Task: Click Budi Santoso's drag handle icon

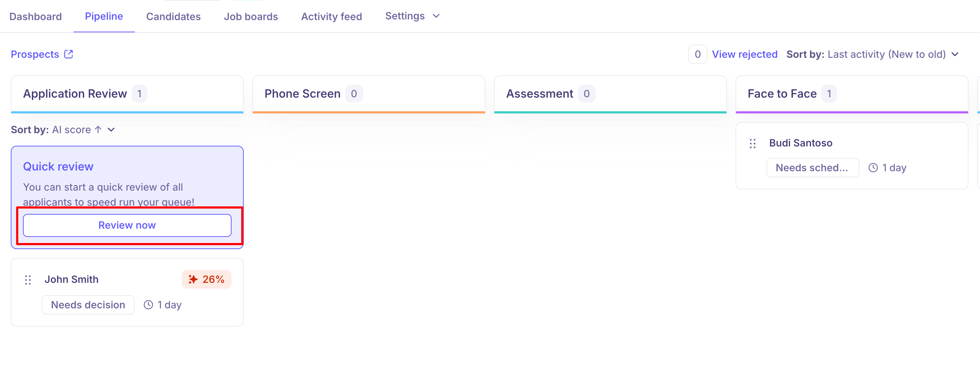Action: [752, 144]
